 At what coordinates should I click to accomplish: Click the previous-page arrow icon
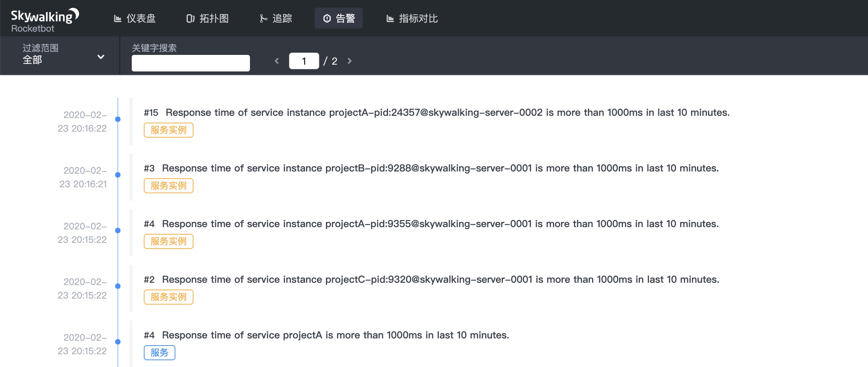(x=277, y=61)
